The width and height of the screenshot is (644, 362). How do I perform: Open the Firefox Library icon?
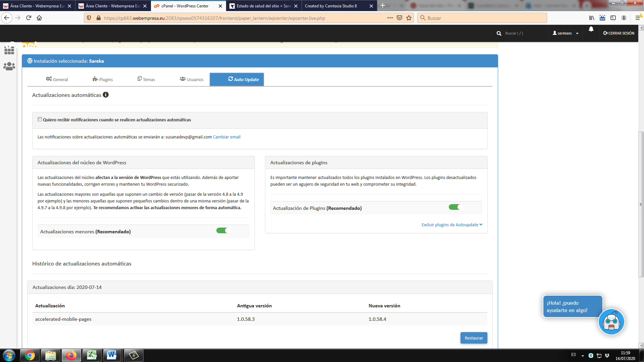pos(592,18)
